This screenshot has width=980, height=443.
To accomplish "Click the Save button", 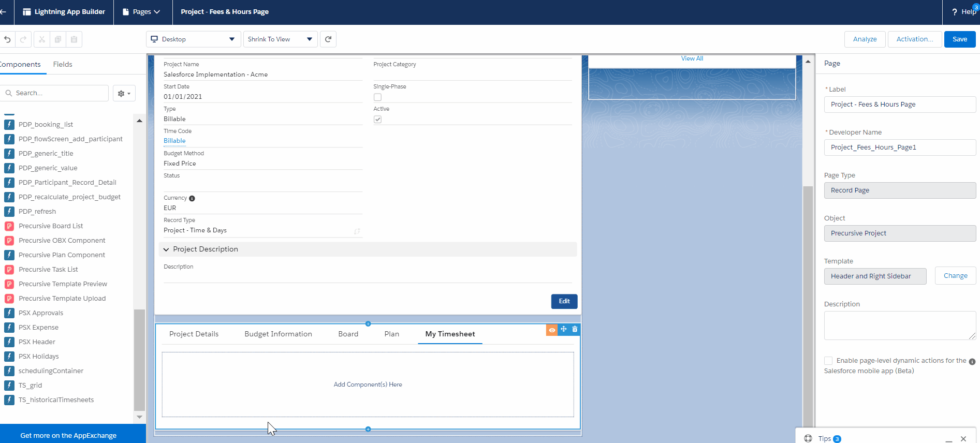I will click(x=960, y=39).
